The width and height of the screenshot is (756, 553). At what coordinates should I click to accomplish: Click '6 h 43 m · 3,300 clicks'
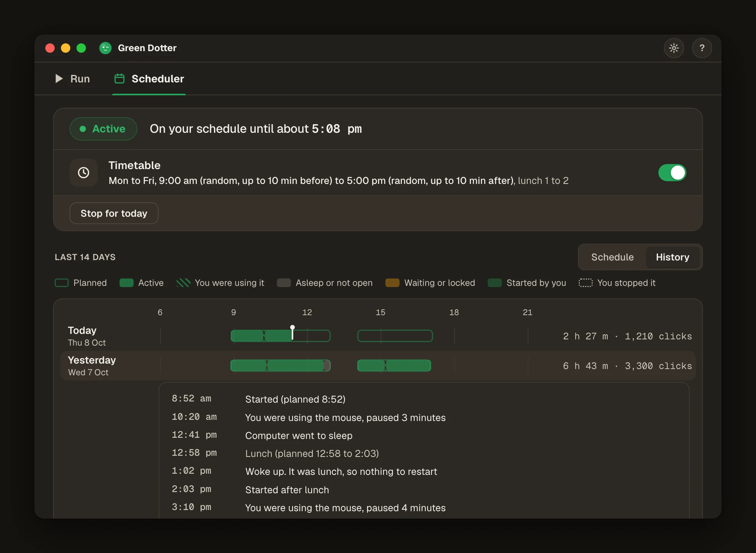(x=627, y=366)
